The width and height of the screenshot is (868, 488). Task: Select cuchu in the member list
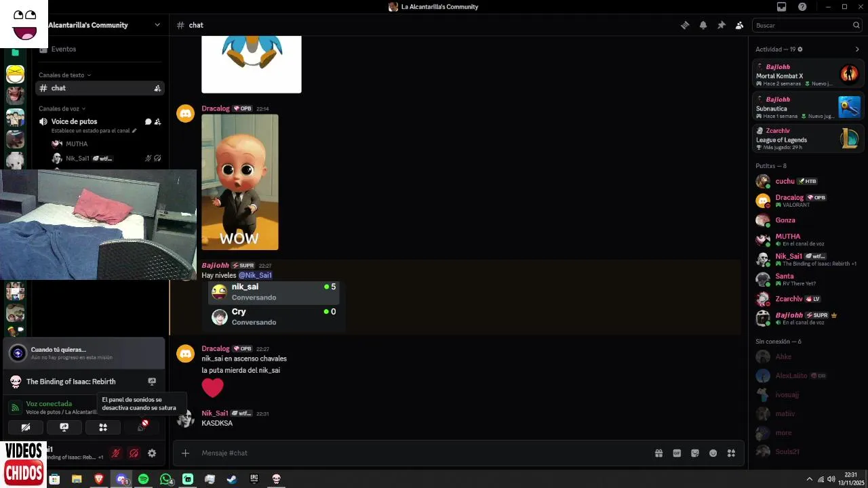point(808,181)
